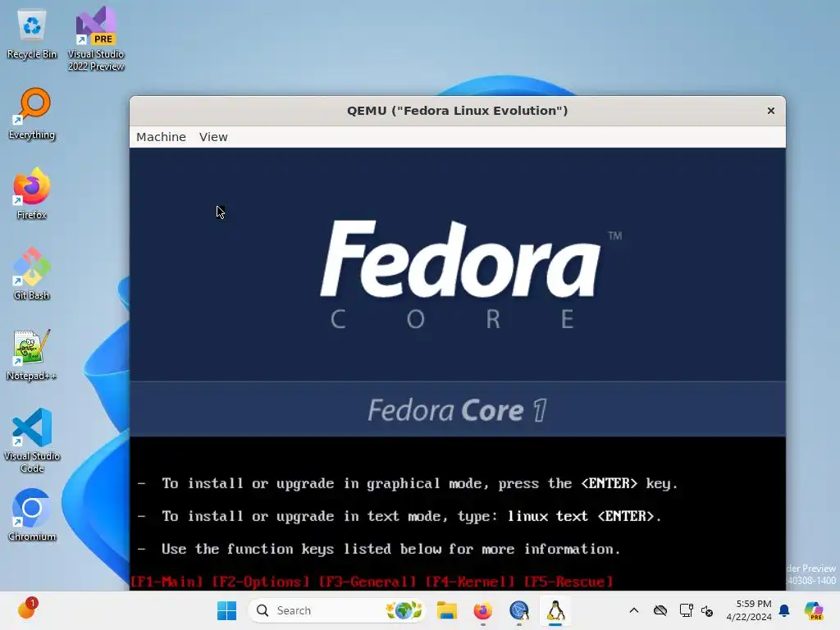840x630 pixels.
Task: Click the taskbar Search box
Action: click(x=337, y=610)
